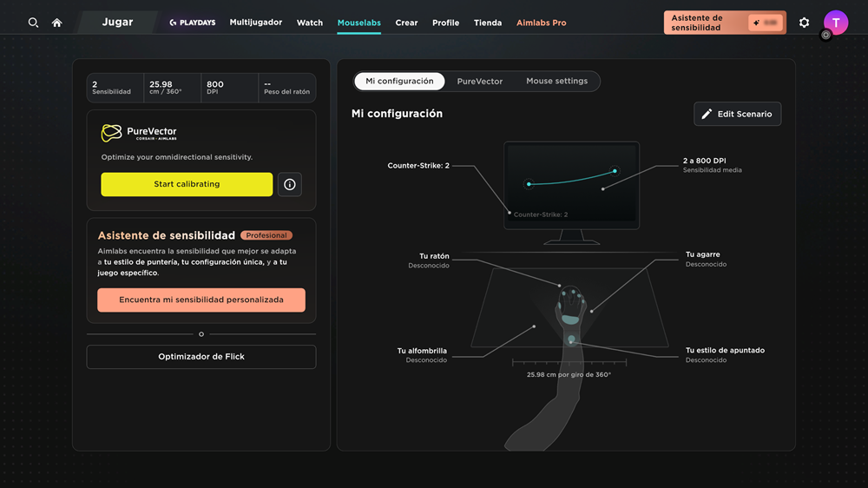Viewport: 868px width, 488px height.
Task: Select the Tu estilo de apuntado label
Action: pos(725,354)
